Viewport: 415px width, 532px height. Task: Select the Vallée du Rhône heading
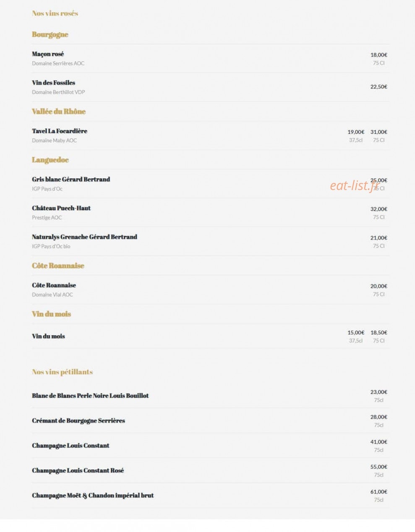pyautogui.click(x=59, y=112)
